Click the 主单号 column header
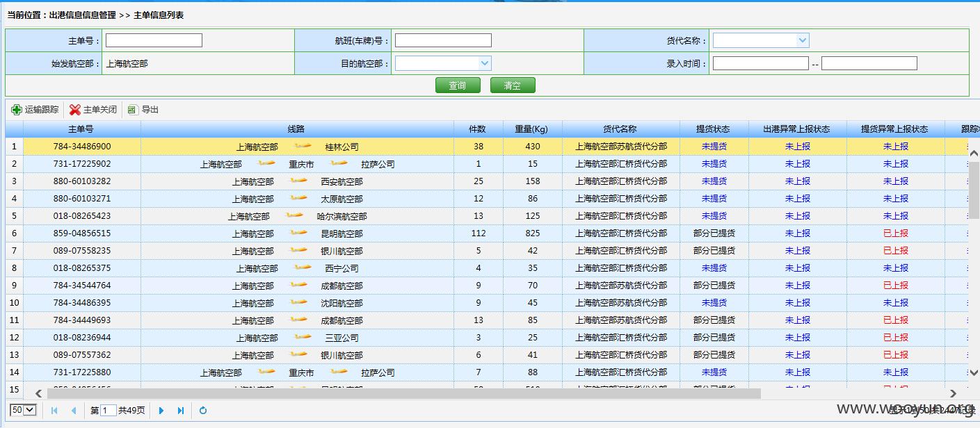This screenshot has height=428, width=980. pos(81,129)
